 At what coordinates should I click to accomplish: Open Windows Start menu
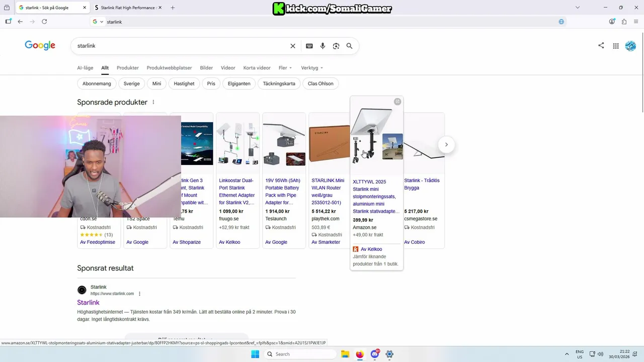click(255, 354)
